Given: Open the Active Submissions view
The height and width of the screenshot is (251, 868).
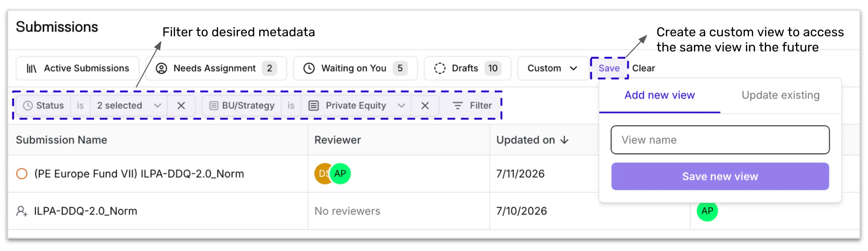Looking at the screenshot, I should [77, 68].
